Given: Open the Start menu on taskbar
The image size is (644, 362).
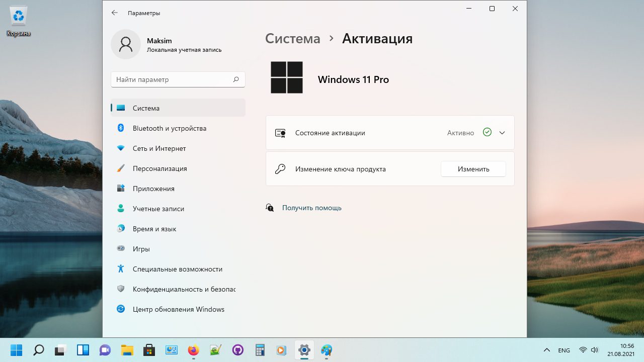Looking at the screenshot, I should [17, 350].
